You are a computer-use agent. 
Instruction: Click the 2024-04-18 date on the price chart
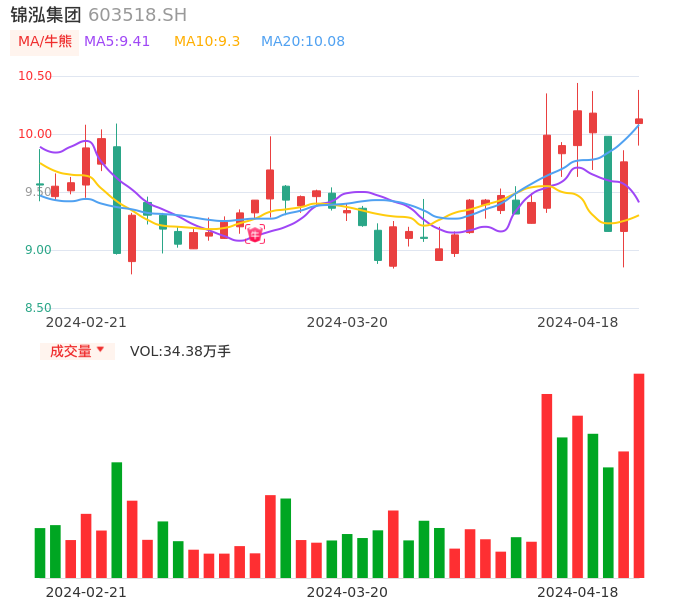578,322
